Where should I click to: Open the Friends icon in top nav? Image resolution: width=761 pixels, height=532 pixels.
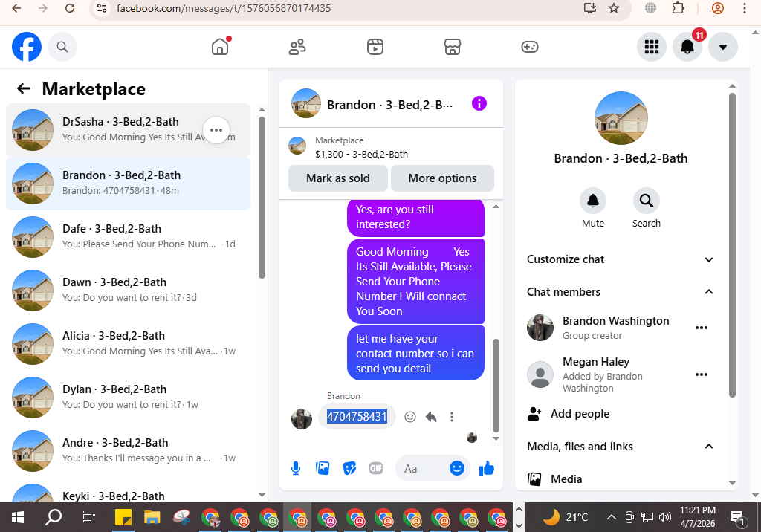[x=297, y=47]
